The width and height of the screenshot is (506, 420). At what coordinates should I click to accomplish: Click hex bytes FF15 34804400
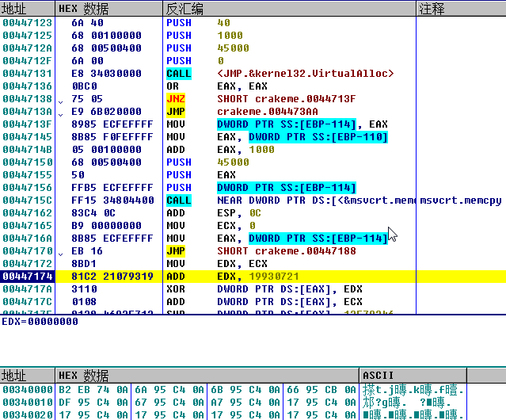(112, 200)
